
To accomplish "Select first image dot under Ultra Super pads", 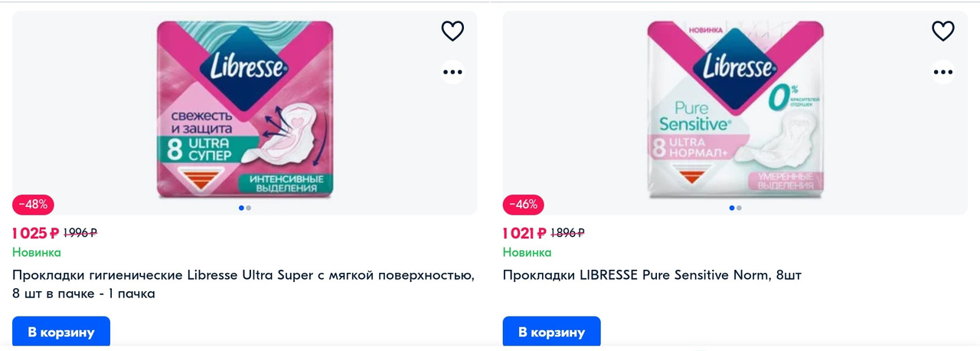I will 242,208.
